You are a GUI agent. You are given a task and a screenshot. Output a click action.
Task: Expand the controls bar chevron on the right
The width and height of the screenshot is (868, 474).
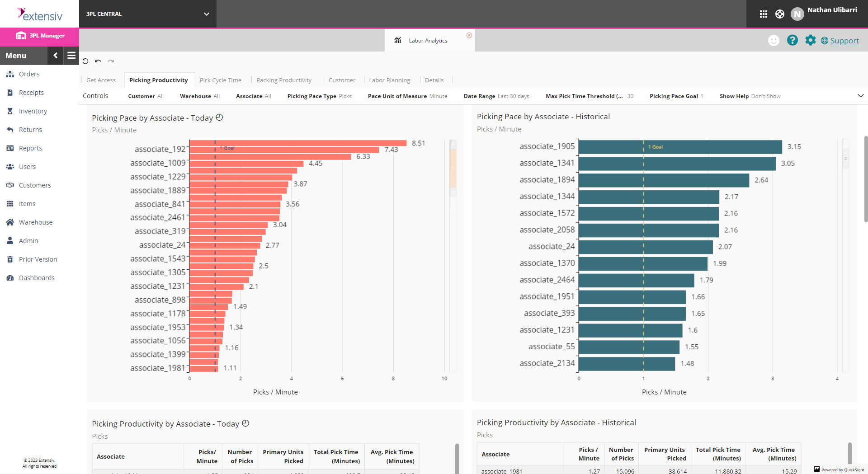[x=861, y=96]
